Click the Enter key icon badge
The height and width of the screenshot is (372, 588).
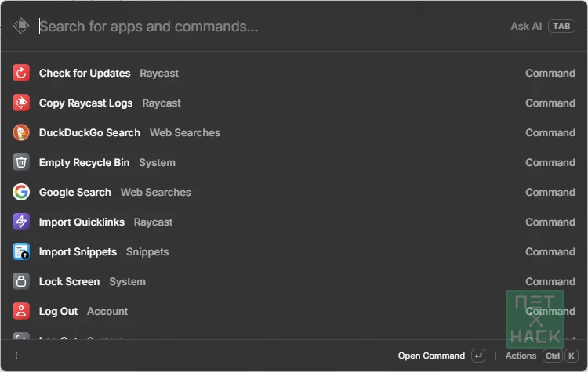[x=478, y=356]
